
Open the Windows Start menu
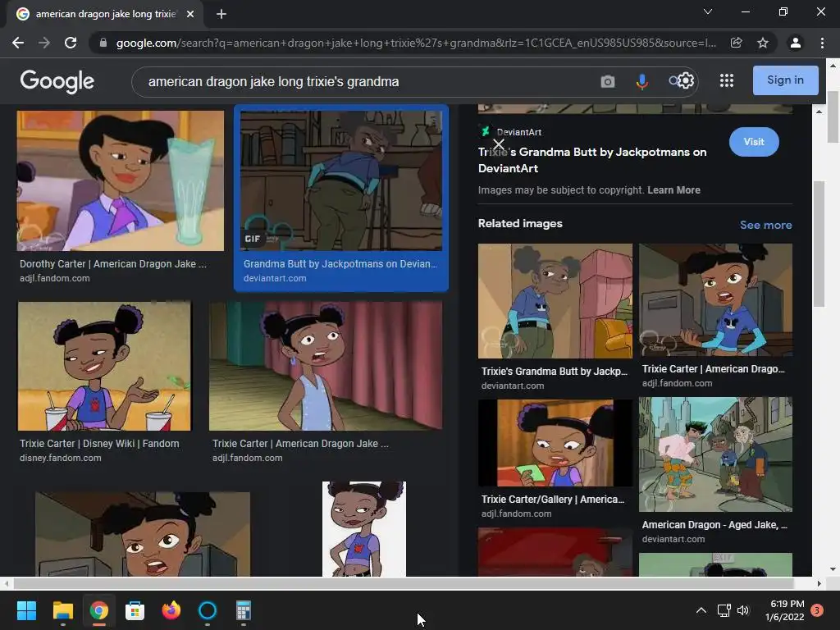tap(26, 610)
